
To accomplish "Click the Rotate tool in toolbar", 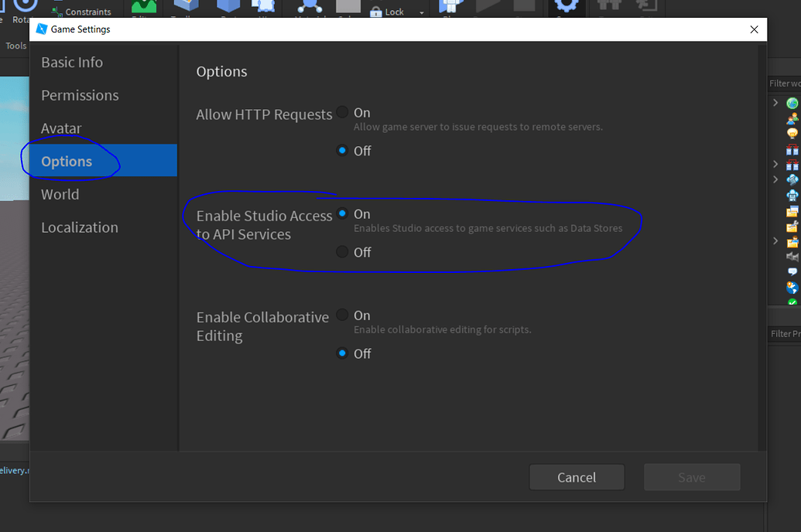I will [23, 12].
